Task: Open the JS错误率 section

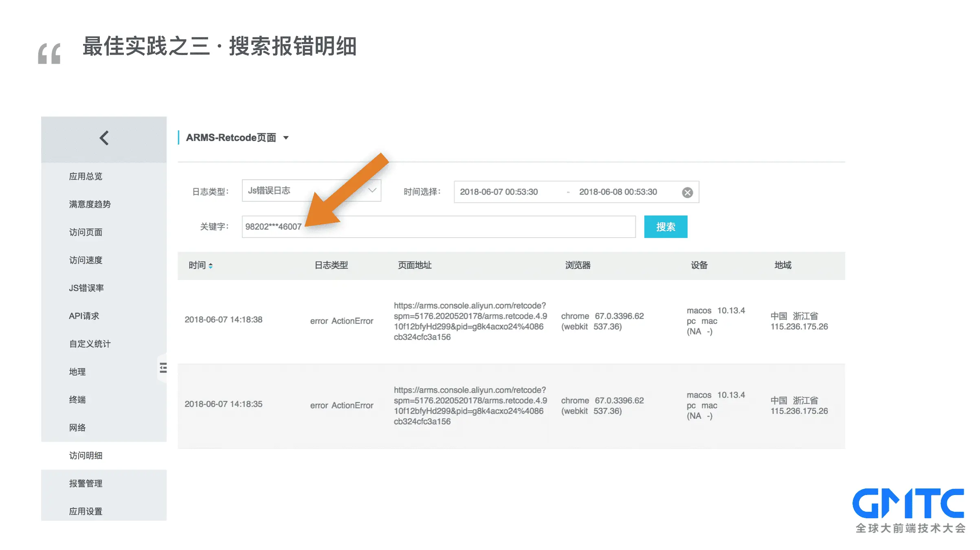Action: (86, 288)
